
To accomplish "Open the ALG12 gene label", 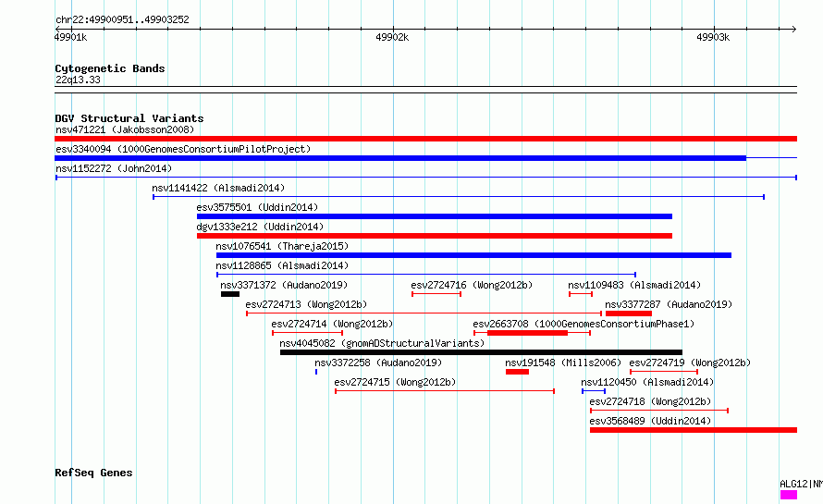I will (801, 484).
